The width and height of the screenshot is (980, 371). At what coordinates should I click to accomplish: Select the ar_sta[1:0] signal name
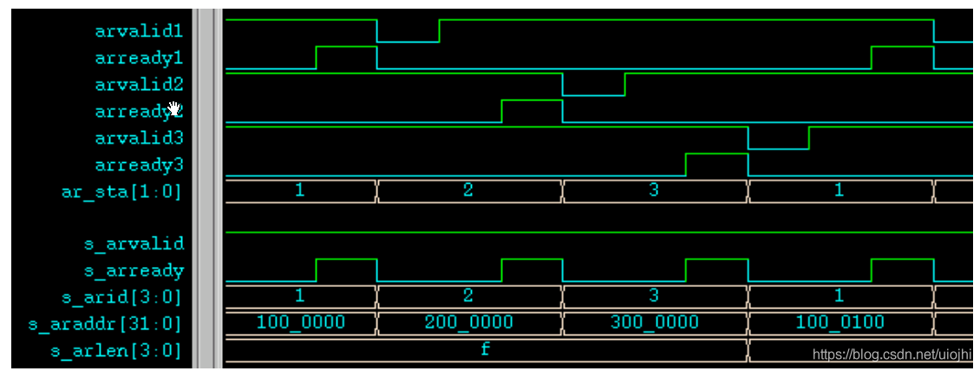[122, 192]
